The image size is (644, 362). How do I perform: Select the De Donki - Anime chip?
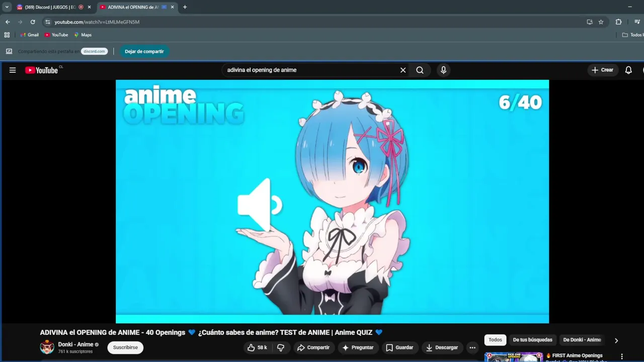(x=582, y=340)
